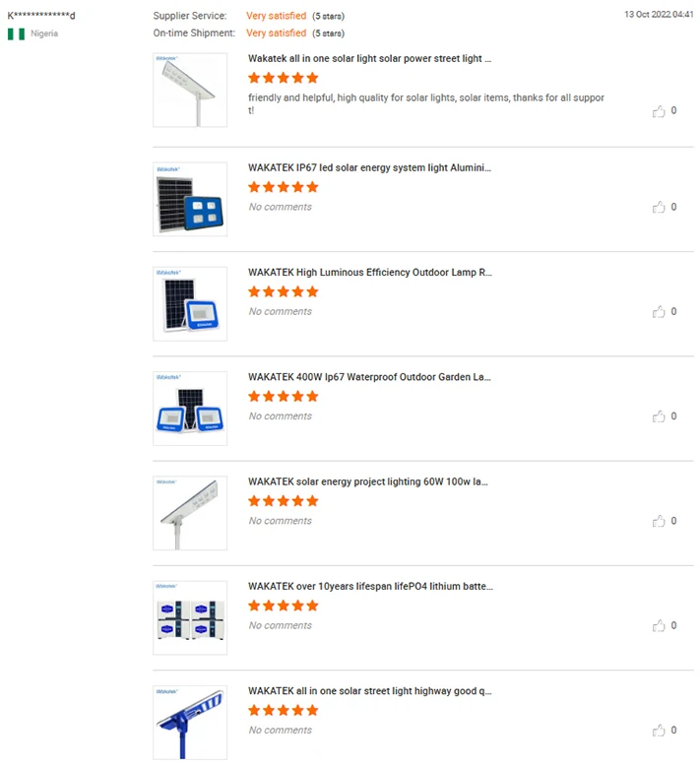Like the solar energy project lighting 60W review

pos(659,521)
